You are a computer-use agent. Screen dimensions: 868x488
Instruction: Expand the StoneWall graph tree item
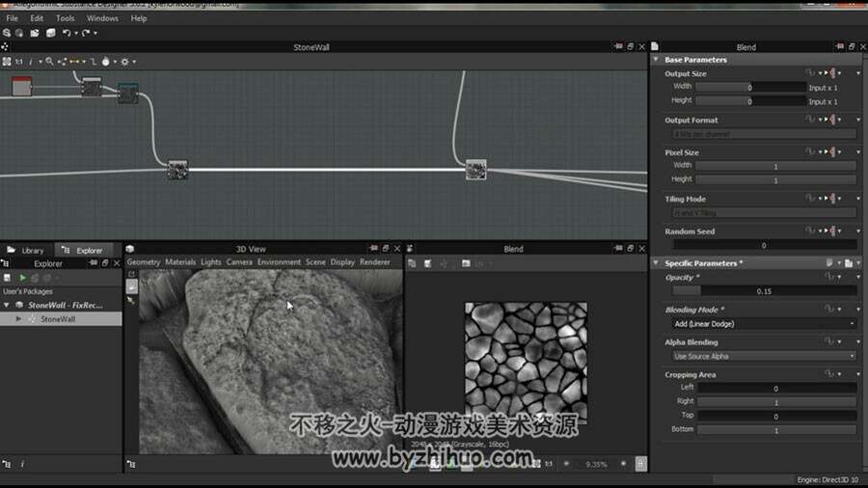tap(18, 319)
